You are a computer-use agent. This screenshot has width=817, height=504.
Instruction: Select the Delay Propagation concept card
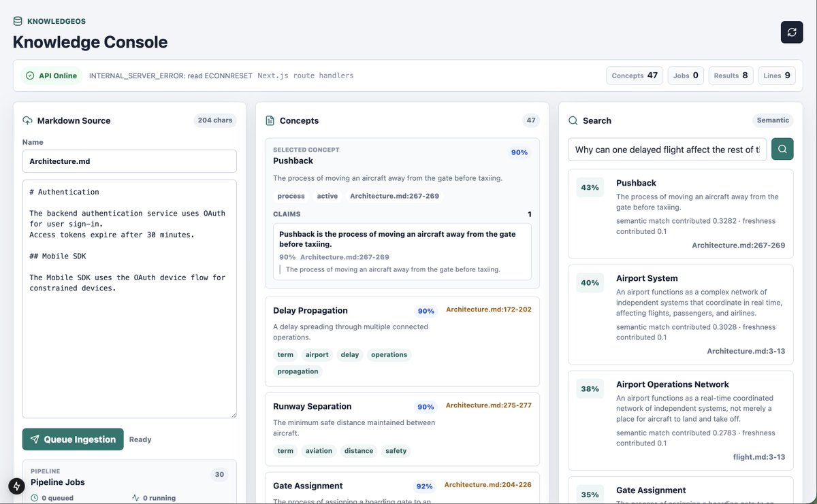tap(402, 341)
